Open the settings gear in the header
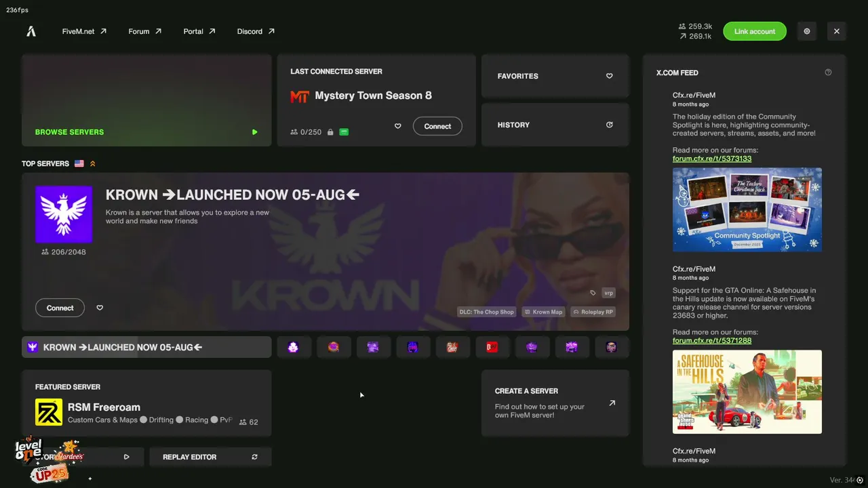This screenshot has width=868, height=488. [x=807, y=31]
